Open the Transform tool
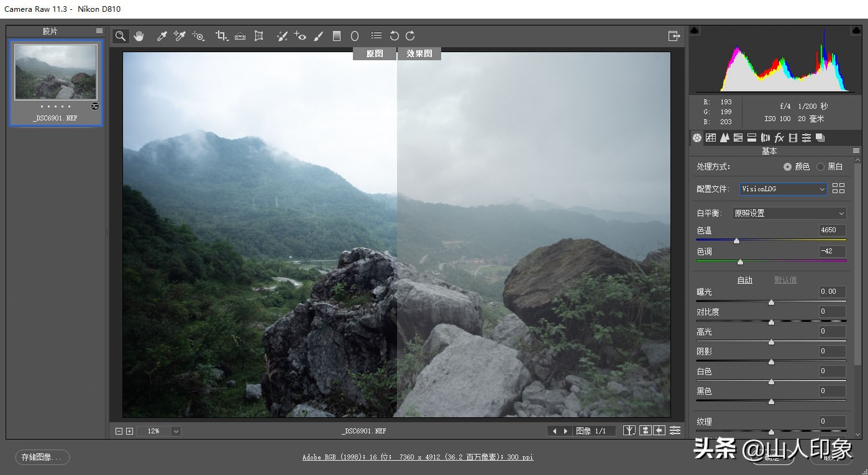Viewport: 868px width, 475px height. click(259, 36)
